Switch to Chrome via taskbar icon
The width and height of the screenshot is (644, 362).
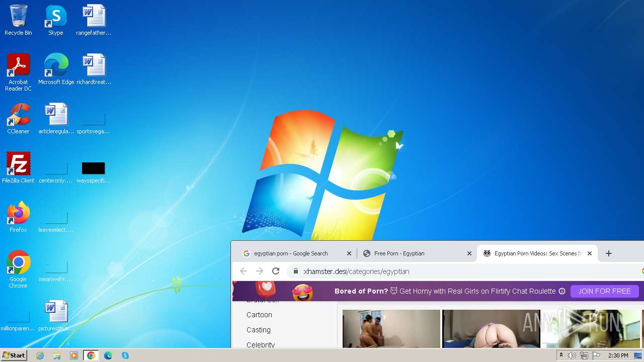pyautogui.click(x=91, y=355)
